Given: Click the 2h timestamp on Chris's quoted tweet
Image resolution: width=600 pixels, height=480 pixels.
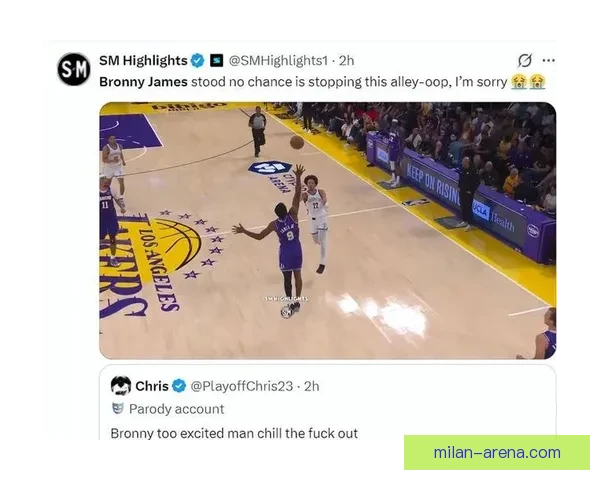Looking at the screenshot, I should 311,386.
